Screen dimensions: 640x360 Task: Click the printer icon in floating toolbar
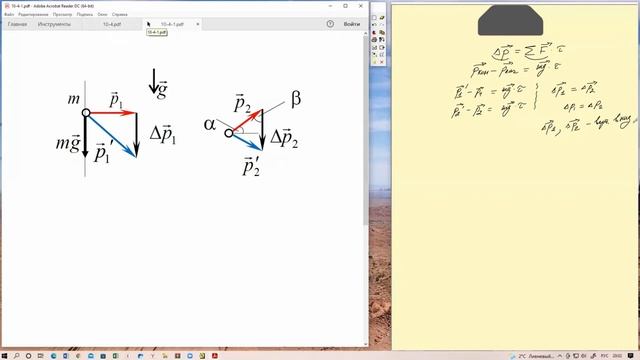click(374, 40)
